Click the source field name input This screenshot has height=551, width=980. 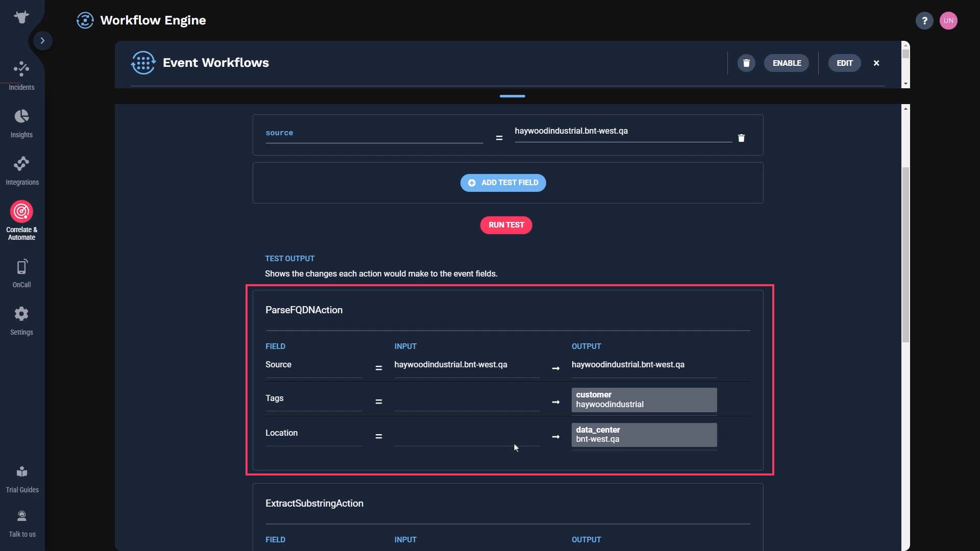coord(374,133)
